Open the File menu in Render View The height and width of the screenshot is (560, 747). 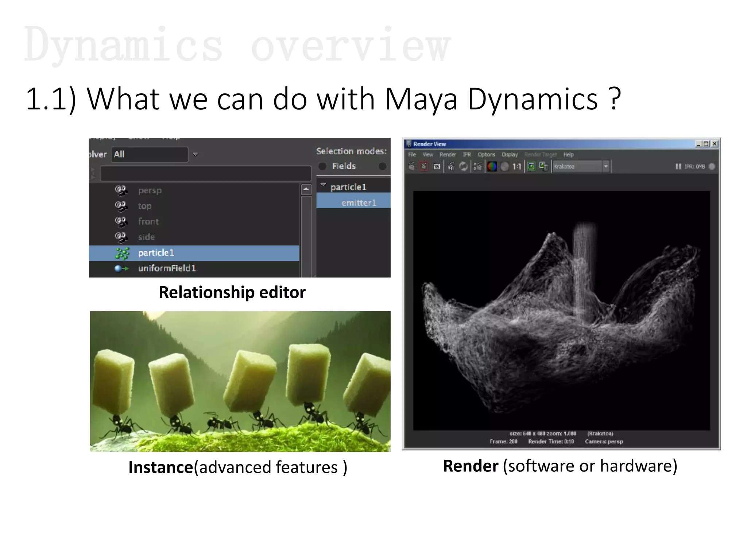tap(412, 155)
